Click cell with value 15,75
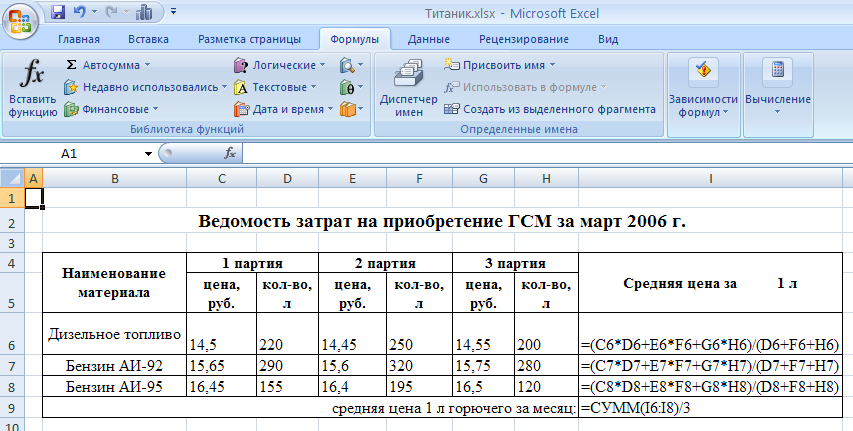 (483, 365)
